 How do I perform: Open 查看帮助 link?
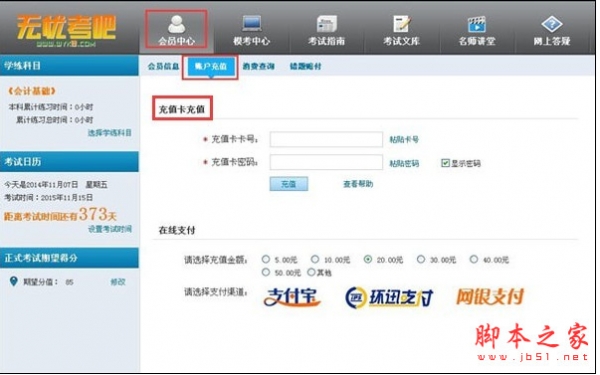pyautogui.click(x=358, y=184)
